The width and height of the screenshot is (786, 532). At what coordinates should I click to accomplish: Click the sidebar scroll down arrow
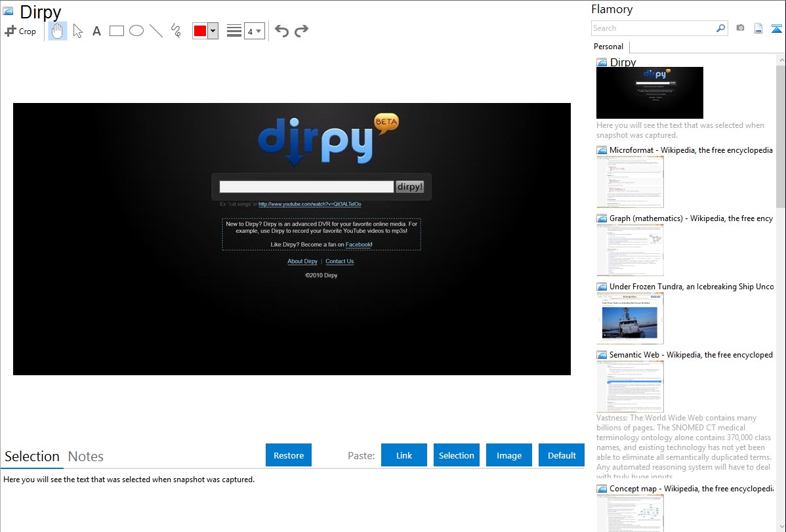coord(781,527)
